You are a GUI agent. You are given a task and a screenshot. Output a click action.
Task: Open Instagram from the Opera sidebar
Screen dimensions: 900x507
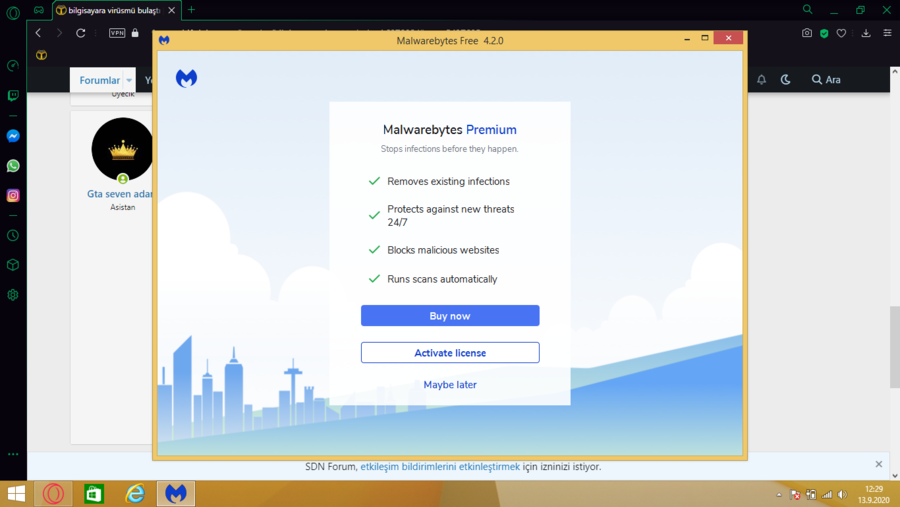13,196
